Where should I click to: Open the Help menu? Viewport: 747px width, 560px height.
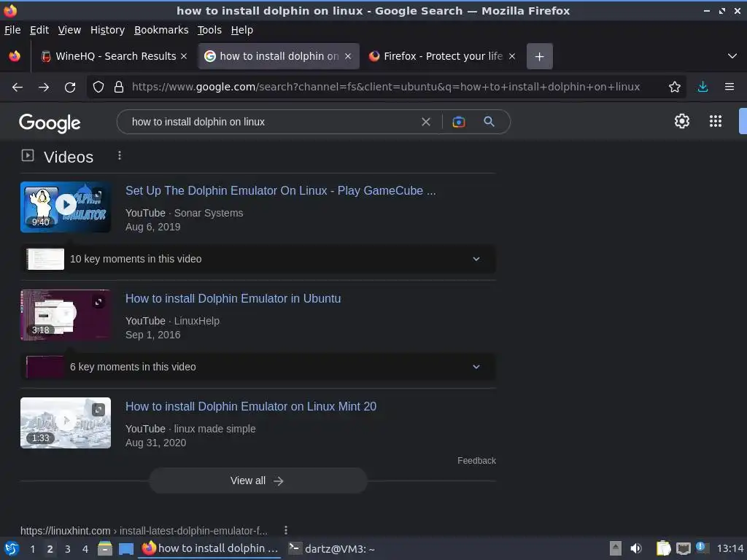click(x=242, y=30)
